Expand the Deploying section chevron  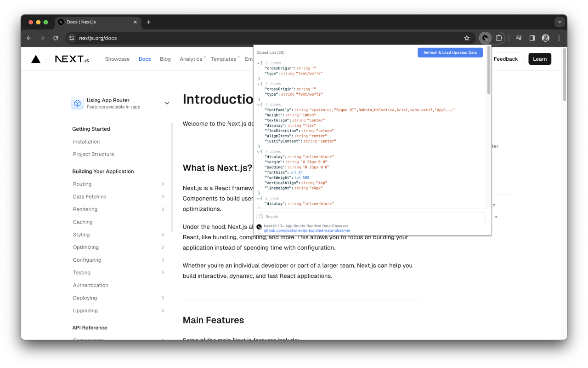[163, 298]
